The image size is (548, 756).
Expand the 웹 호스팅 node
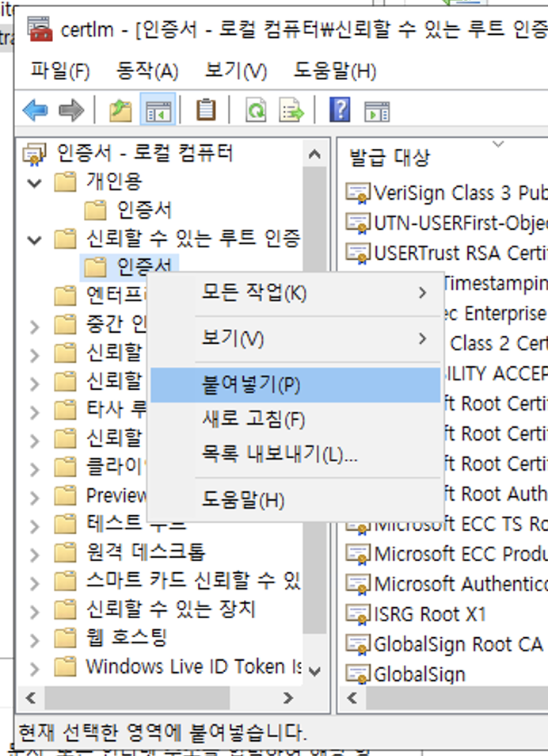(x=34, y=640)
